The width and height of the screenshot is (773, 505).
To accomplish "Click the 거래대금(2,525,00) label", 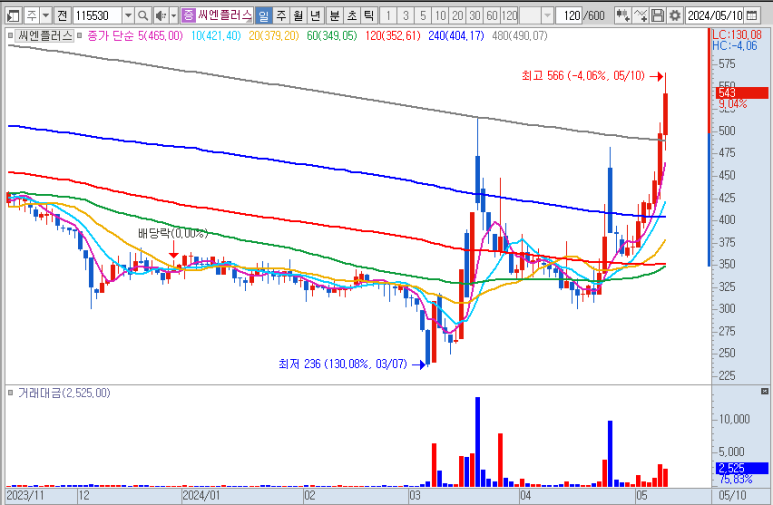I will (x=64, y=393).
